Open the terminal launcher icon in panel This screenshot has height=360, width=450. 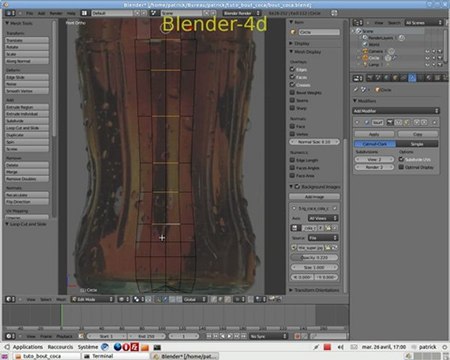point(157,347)
